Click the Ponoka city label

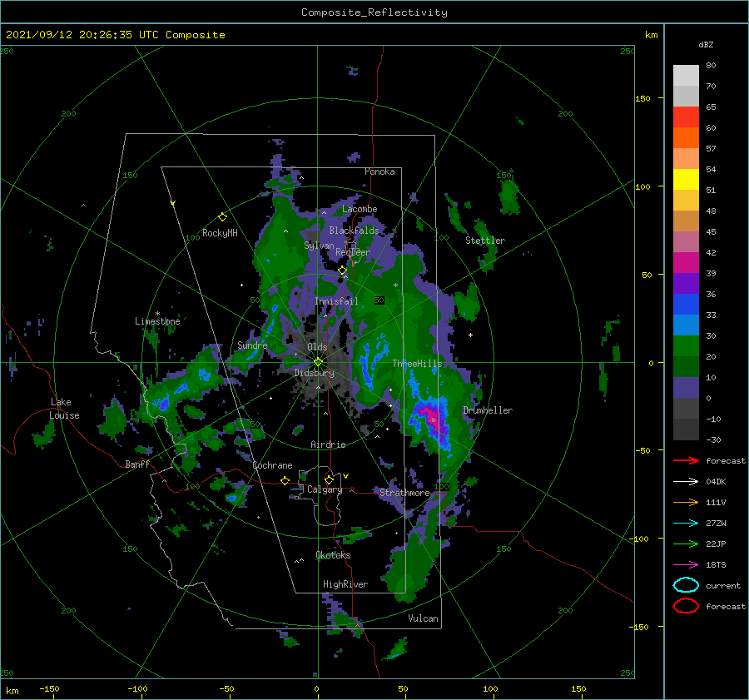point(379,171)
